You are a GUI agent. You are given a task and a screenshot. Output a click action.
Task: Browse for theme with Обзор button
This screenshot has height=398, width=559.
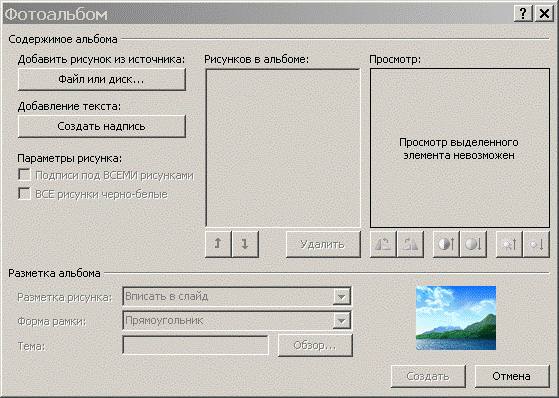(x=315, y=345)
